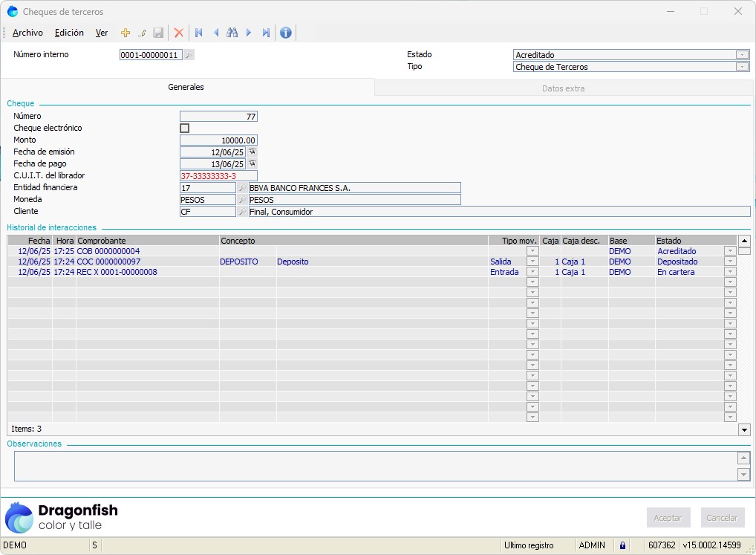Open the Edición menu
The image size is (756, 555).
tap(69, 33)
